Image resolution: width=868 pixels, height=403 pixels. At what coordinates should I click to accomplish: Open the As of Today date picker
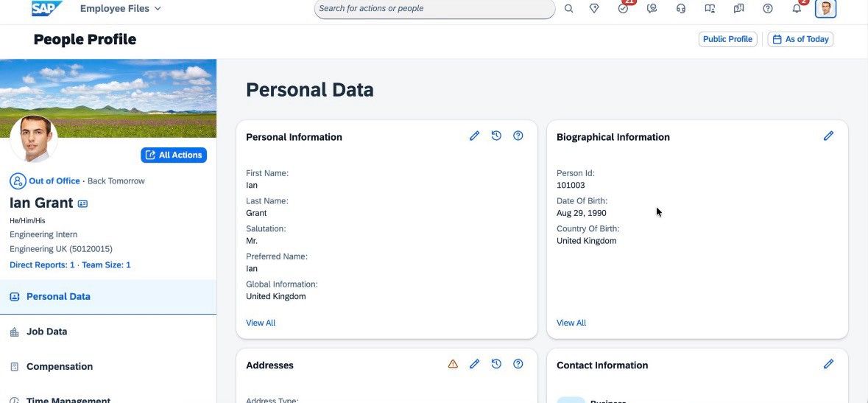click(x=800, y=39)
